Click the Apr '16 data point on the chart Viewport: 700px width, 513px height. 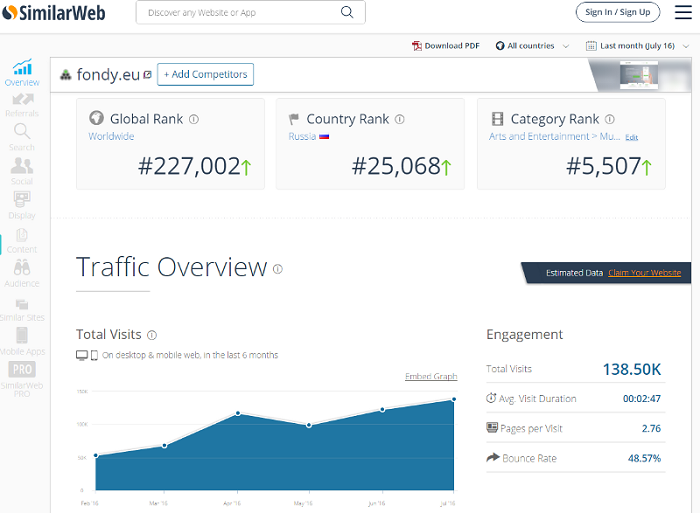pos(238,413)
